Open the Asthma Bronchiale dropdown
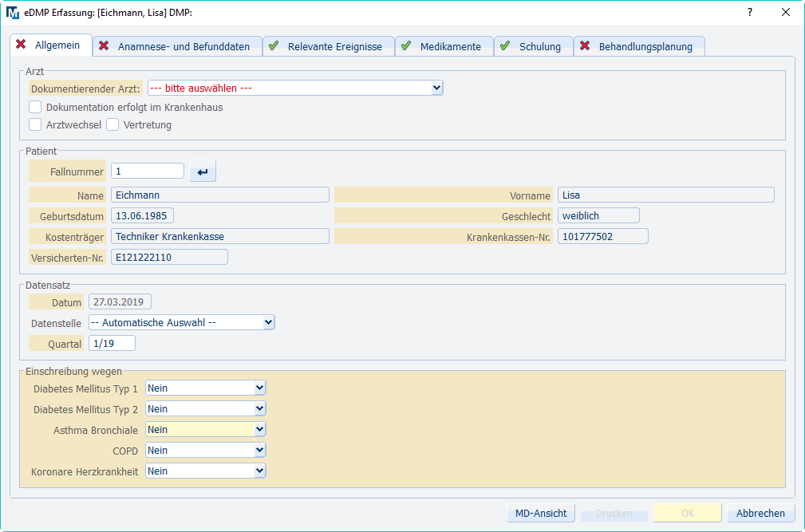This screenshot has height=532, width=805. tap(205, 430)
